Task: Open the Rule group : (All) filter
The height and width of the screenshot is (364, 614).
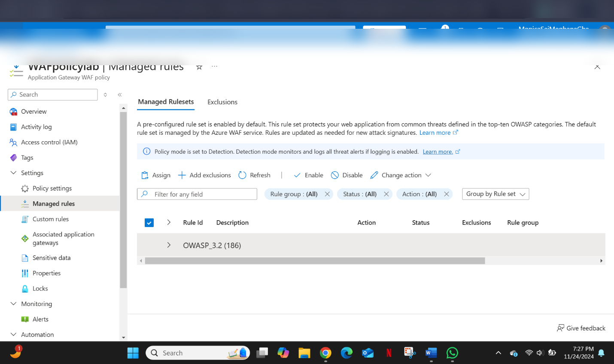Action: click(x=294, y=194)
